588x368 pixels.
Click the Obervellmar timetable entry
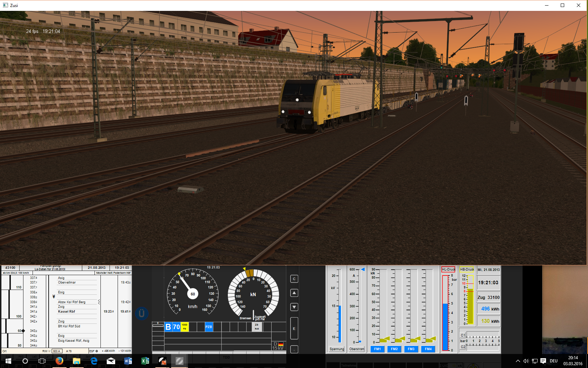(67, 282)
